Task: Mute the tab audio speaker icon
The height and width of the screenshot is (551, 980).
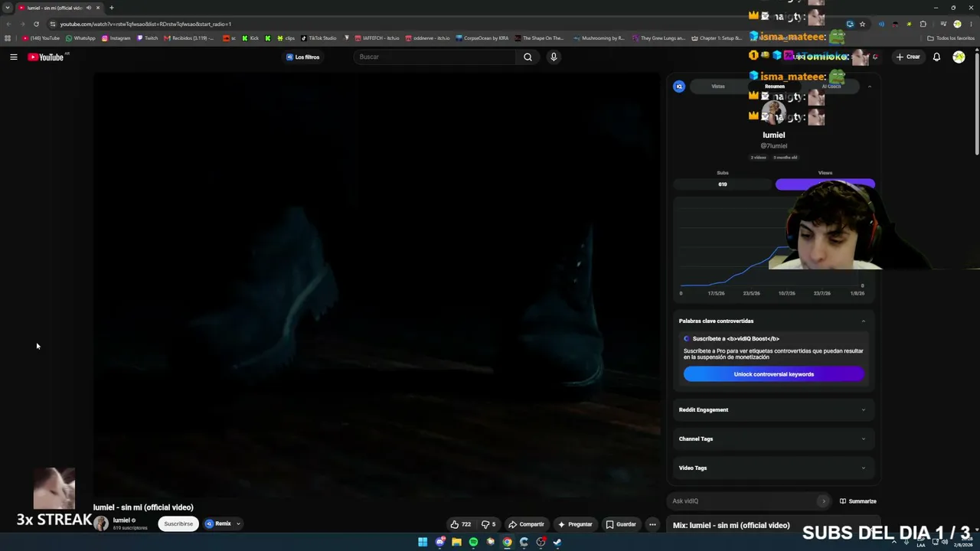Action: pos(89,8)
